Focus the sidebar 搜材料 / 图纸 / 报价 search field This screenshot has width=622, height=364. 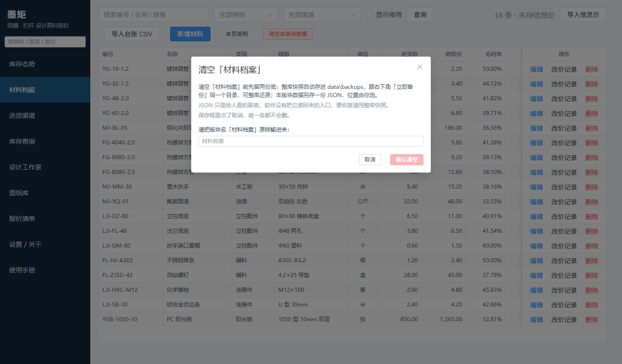tap(45, 42)
